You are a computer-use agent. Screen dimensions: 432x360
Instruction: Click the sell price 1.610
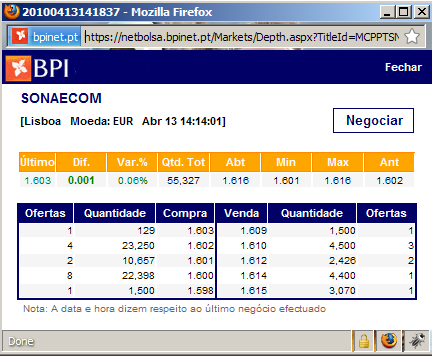254,246
